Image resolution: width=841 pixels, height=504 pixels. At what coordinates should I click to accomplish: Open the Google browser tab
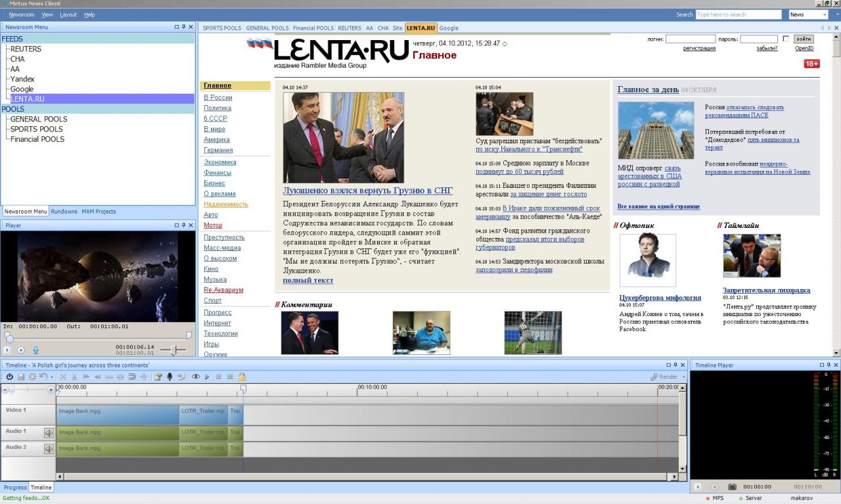click(x=449, y=28)
